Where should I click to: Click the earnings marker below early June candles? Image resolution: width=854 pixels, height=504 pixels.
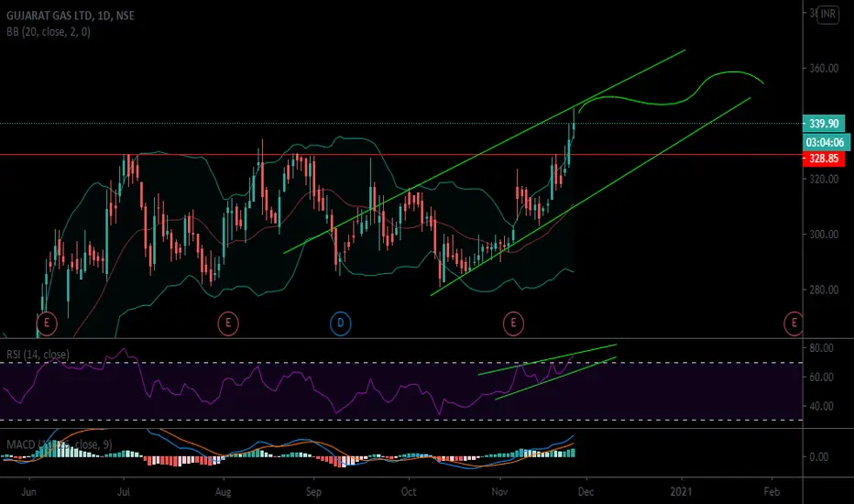click(x=47, y=323)
